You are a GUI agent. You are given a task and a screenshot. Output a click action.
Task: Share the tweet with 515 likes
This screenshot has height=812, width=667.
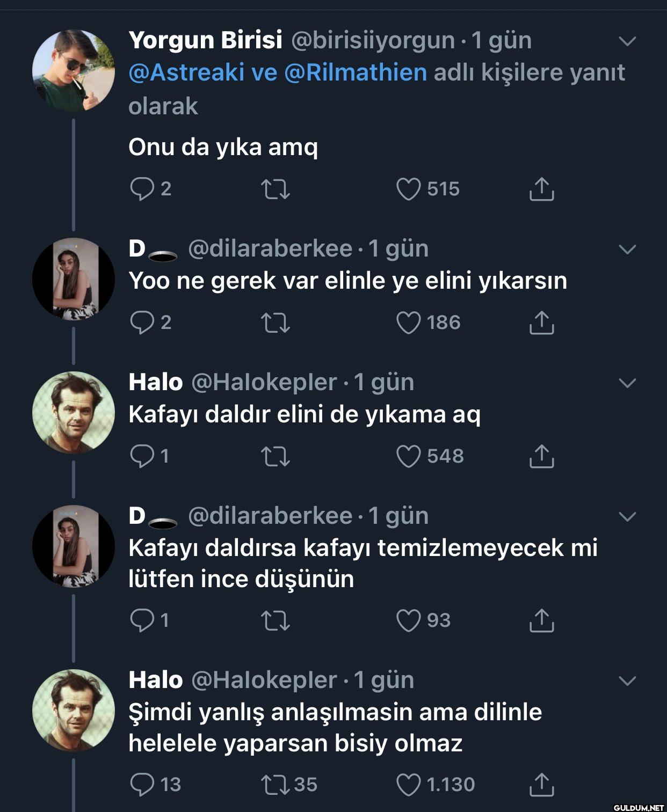541,189
